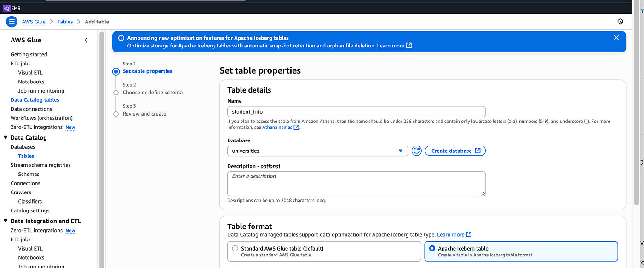The image size is (644, 268).
Task: Dismiss the Iceberg announcement banner
Action: [x=616, y=38]
